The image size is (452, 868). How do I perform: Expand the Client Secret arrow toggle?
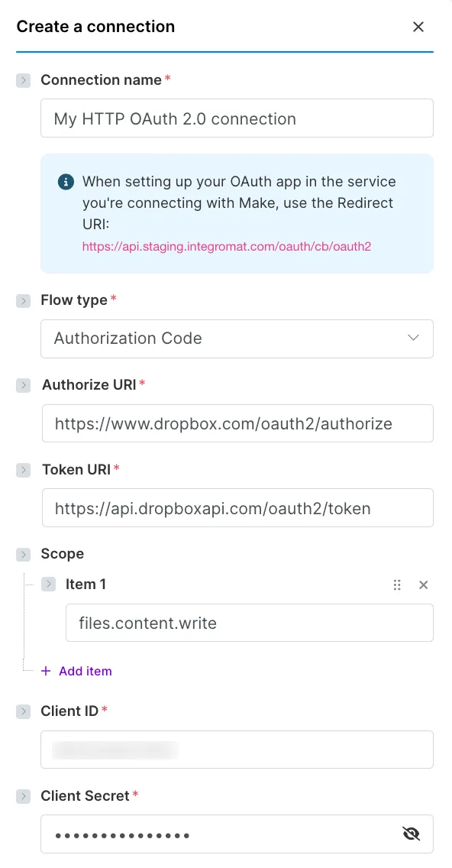pos(23,796)
